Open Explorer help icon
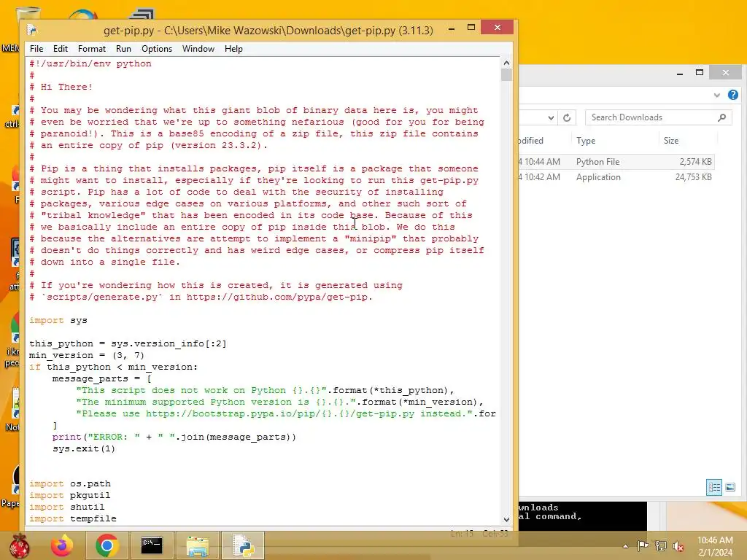The height and width of the screenshot is (560, 747). tap(732, 95)
